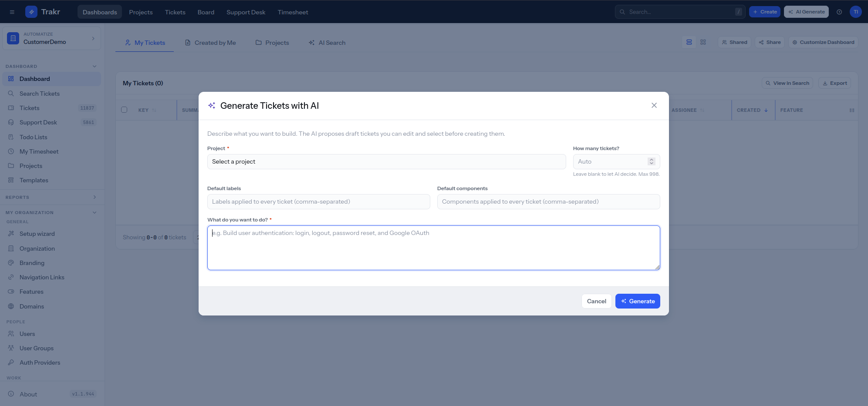Click the Trakr logo icon
Screen dimensions: 868x406
click(x=31, y=12)
